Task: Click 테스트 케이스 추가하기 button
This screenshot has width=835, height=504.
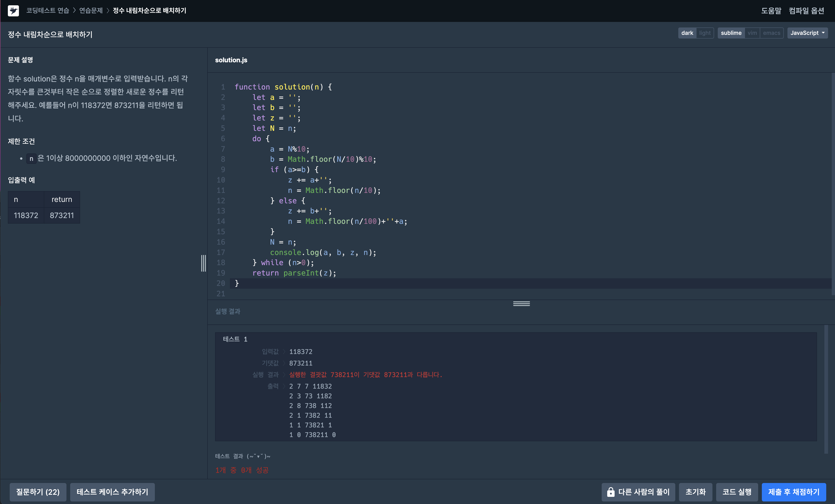Action: pyautogui.click(x=112, y=492)
